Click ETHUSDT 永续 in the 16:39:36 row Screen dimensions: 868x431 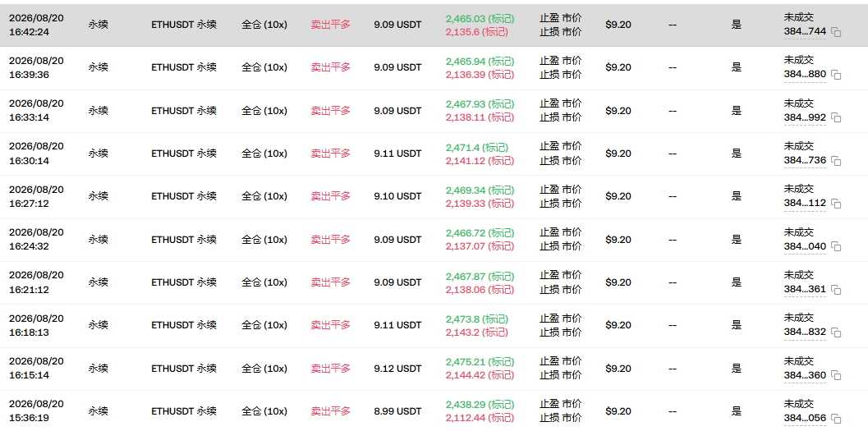(184, 67)
